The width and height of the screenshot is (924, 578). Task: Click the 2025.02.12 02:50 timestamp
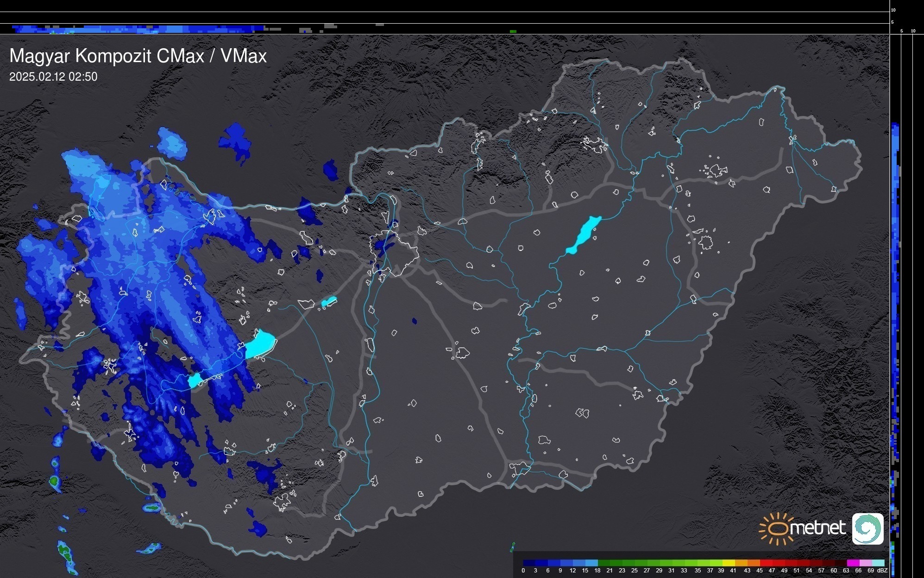53,76
